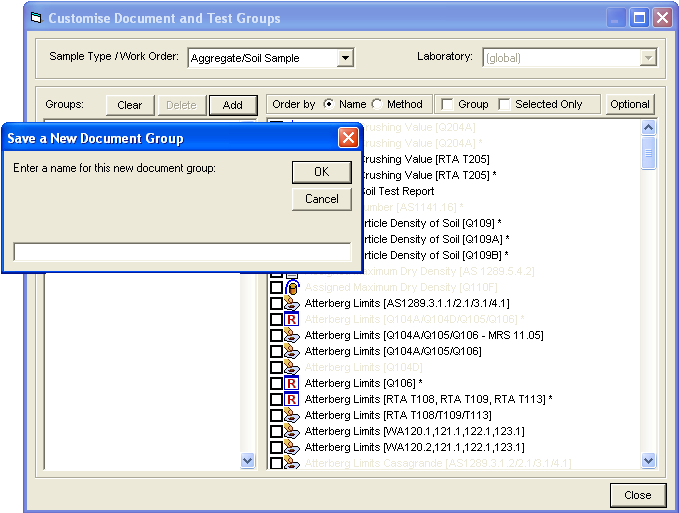Cancel the new document group dialog
This screenshot has width=679, height=513.
pos(321,199)
